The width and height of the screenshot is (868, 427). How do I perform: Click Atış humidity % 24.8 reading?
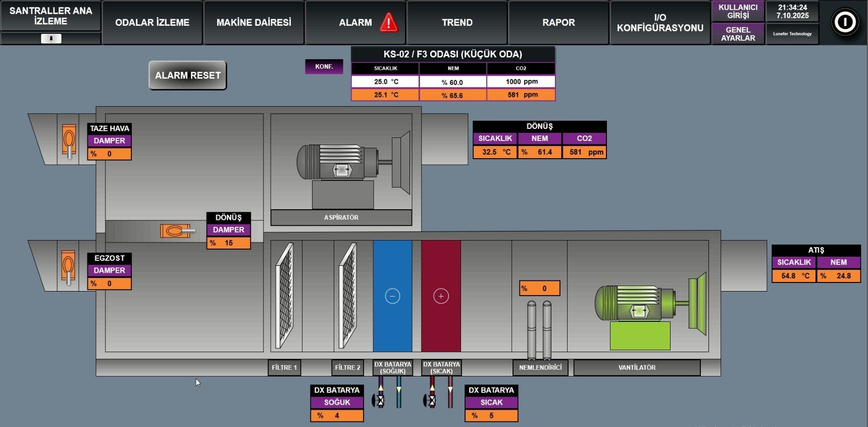pyautogui.click(x=839, y=276)
